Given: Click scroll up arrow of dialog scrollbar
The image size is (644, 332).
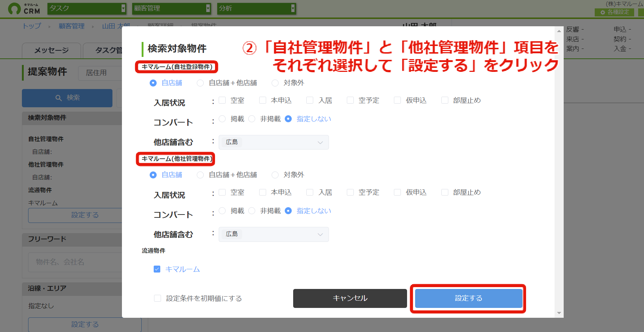Looking at the screenshot, I should click(559, 31).
